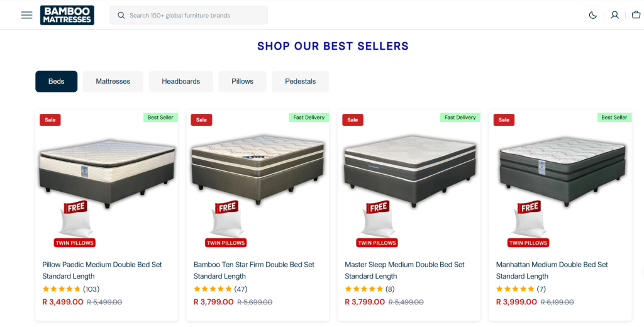
Task: Click the Master Sleep star rating
Action: pyautogui.click(x=364, y=289)
